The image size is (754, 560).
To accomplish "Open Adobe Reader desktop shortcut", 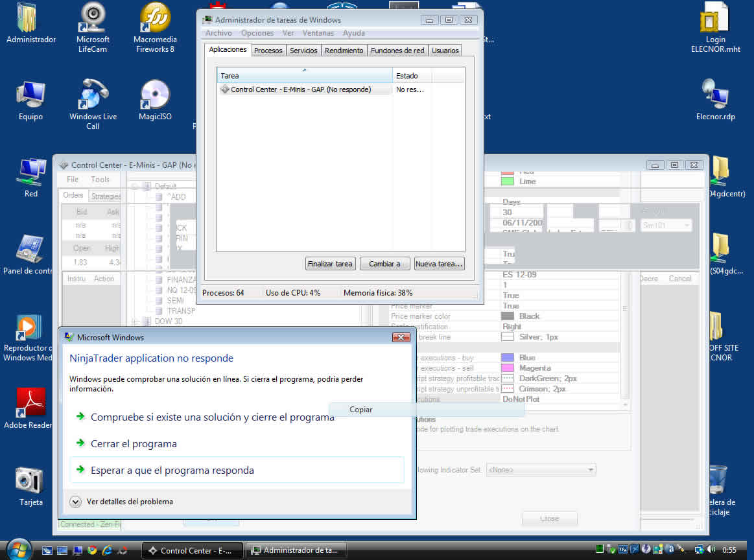I will tap(28, 408).
